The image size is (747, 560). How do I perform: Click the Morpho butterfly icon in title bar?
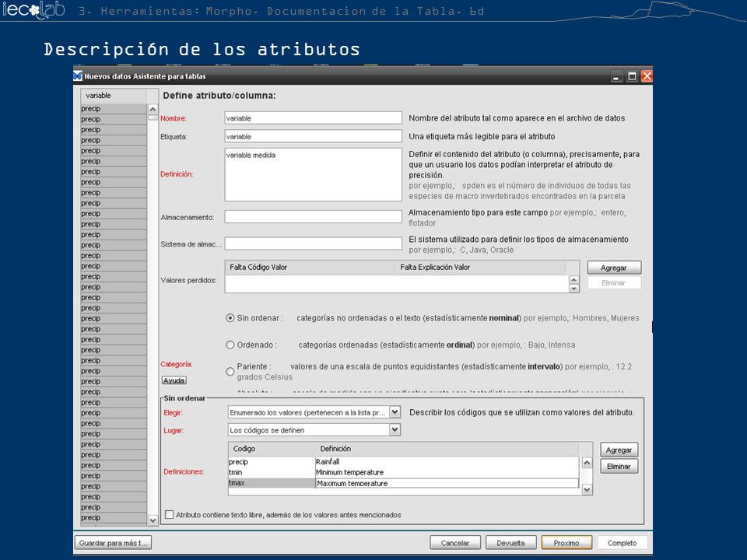[x=78, y=76]
